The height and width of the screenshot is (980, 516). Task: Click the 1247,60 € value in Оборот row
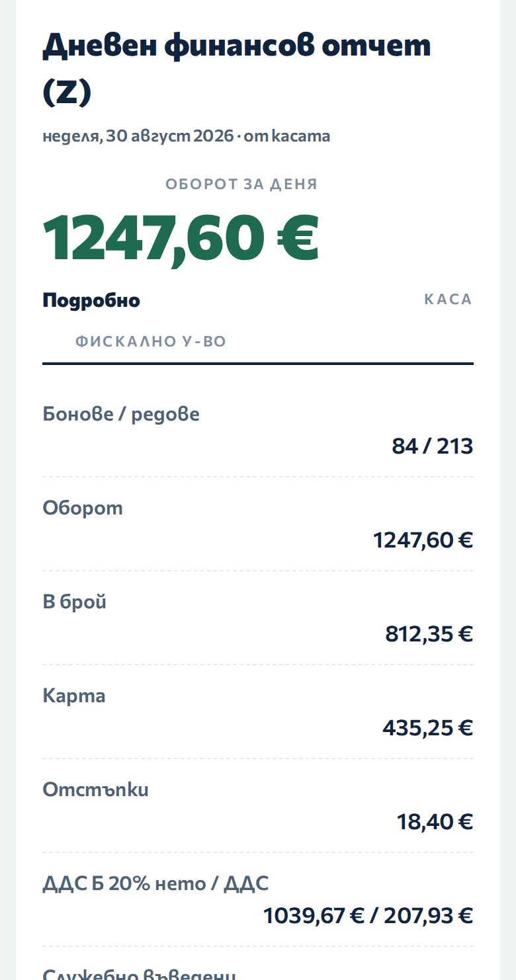pyautogui.click(x=423, y=540)
